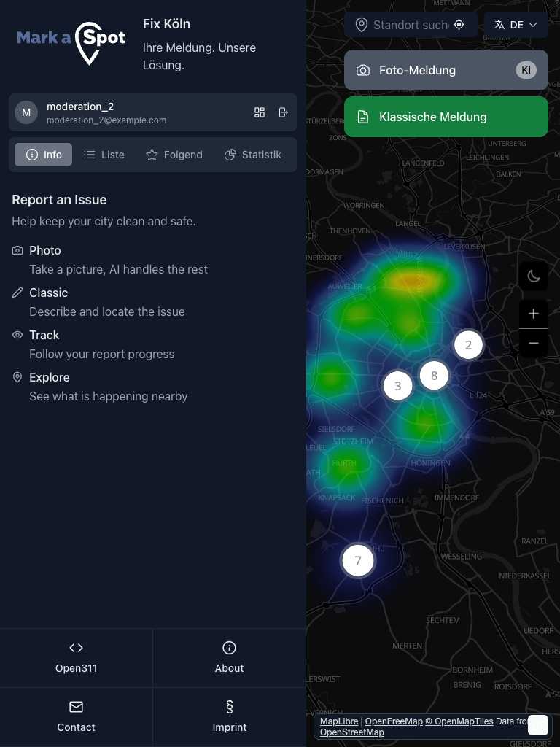The width and height of the screenshot is (560, 747).
Task: Select the Folgend tab
Action: (174, 155)
